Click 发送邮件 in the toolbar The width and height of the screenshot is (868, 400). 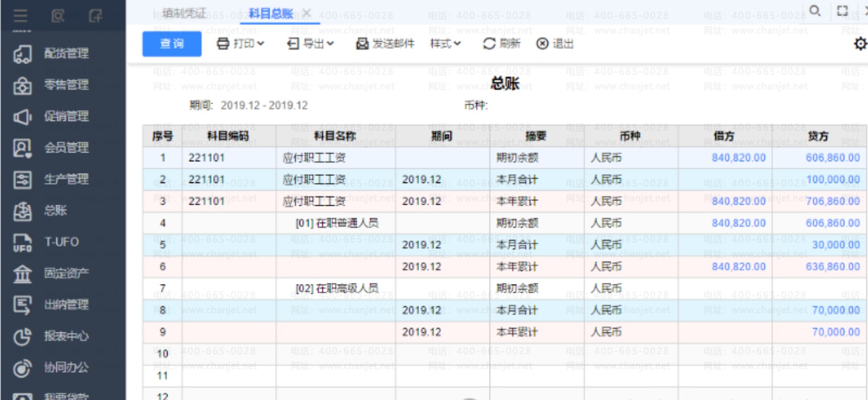click(x=385, y=44)
